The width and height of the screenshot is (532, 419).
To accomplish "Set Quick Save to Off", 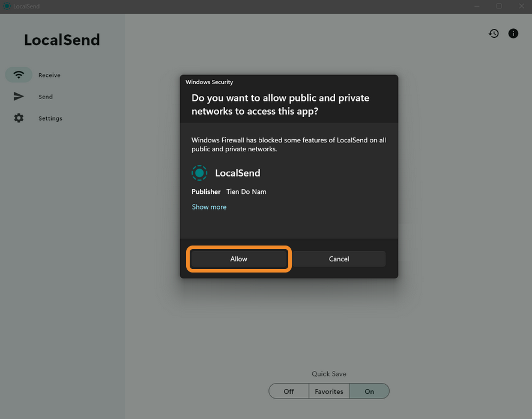I will tap(289, 391).
